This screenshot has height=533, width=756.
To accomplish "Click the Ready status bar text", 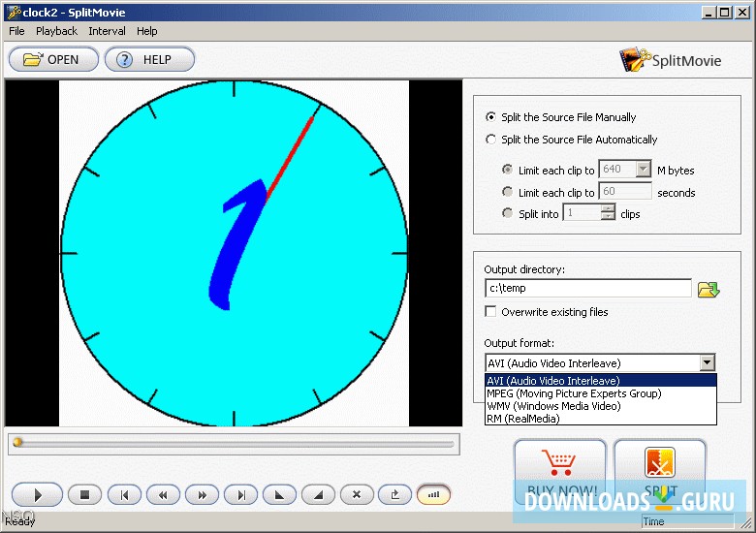I will pos(19,521).
